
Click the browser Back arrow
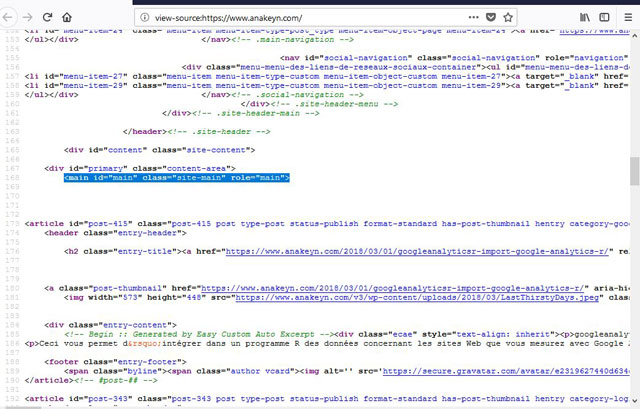click(8, 17)
